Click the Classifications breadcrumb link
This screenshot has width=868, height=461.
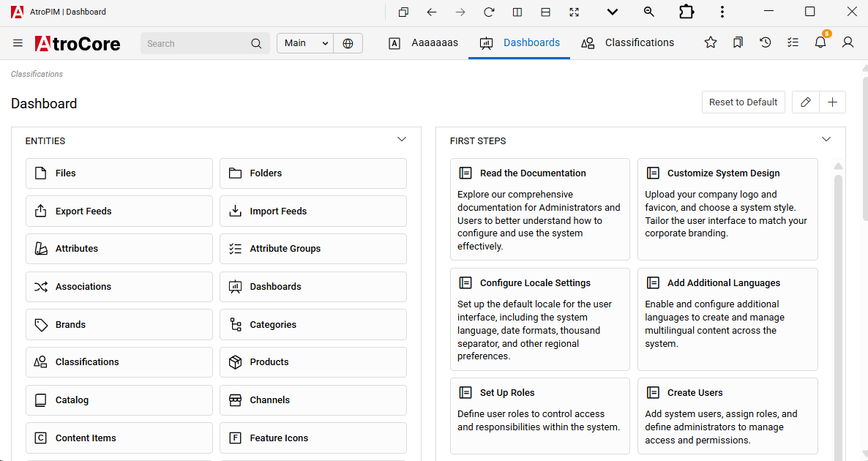click(37, 74)
